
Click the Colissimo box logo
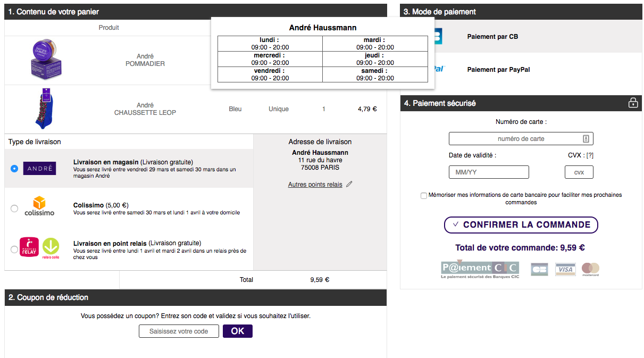pos(39,206)
